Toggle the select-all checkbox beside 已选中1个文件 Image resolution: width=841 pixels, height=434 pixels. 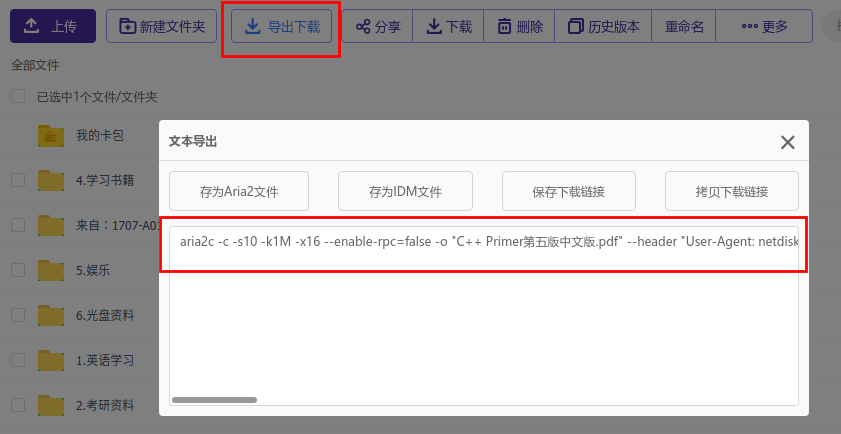click(18, 97)
